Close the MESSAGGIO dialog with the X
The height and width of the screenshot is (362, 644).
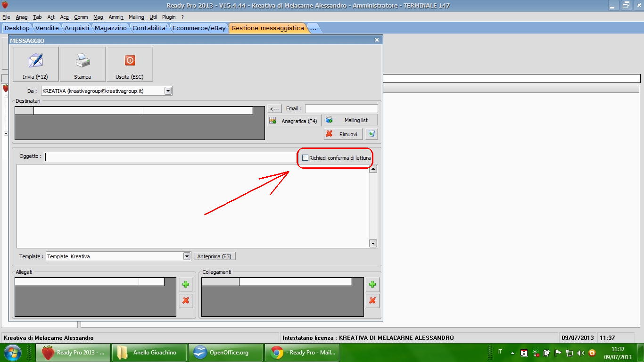point(377,40)
